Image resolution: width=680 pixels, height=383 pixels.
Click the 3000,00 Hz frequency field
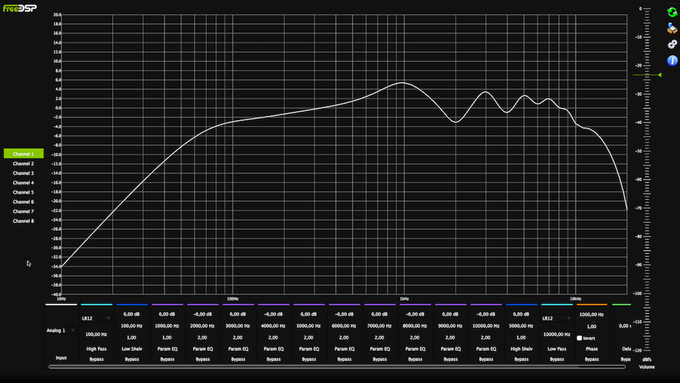coord(238,326)
